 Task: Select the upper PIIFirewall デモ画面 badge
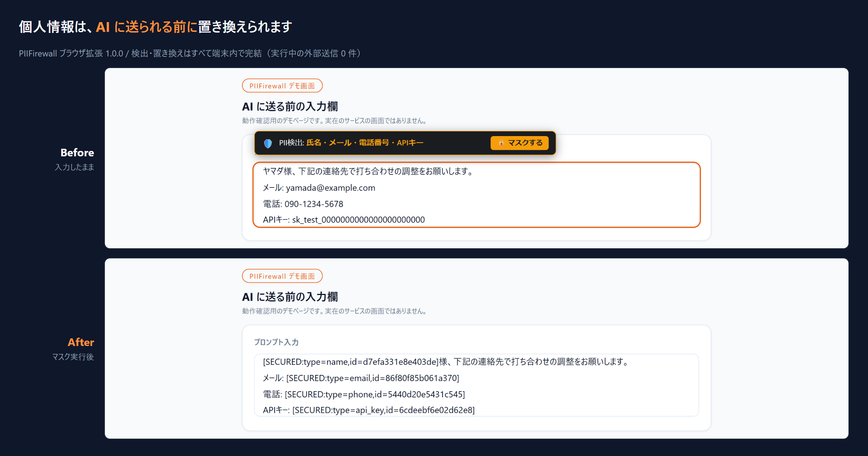[x=282, y=86]
